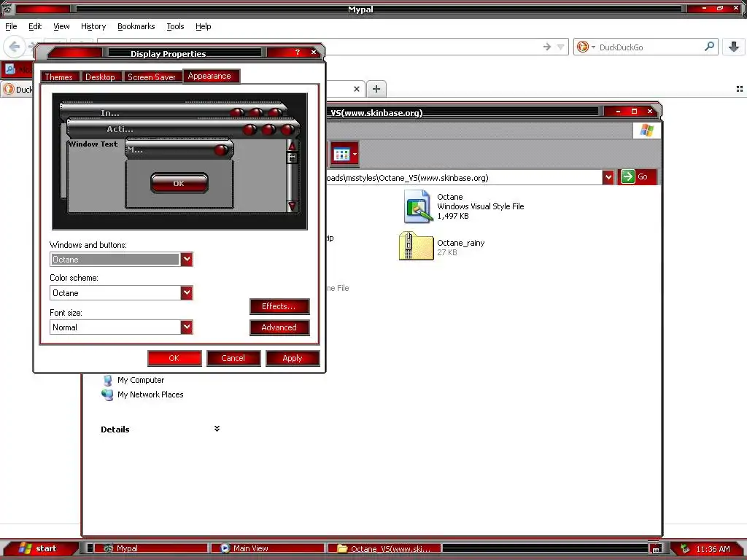Viewport: 747px width, 560px height.
Task: Click the Advanced button
Action: (279, 327)
